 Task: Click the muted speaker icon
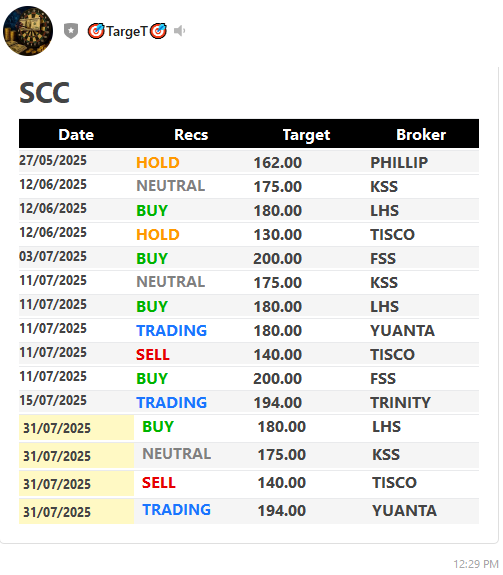[179, 31]
